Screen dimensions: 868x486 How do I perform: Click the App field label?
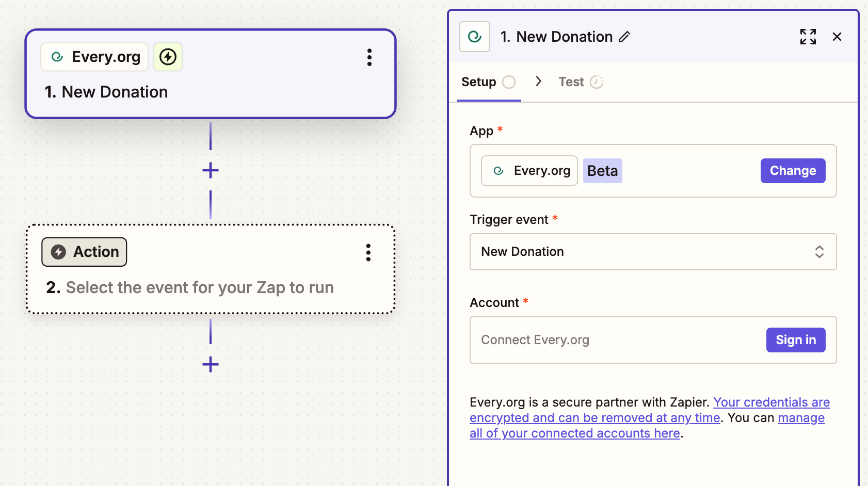click(481, 131)
